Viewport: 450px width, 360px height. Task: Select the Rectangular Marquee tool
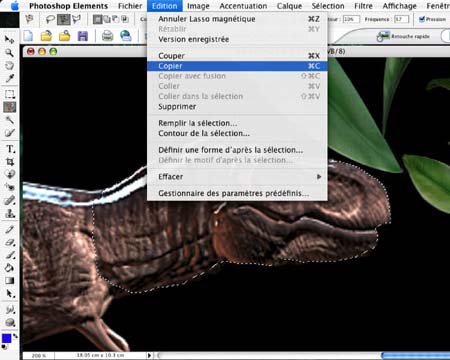10,94
